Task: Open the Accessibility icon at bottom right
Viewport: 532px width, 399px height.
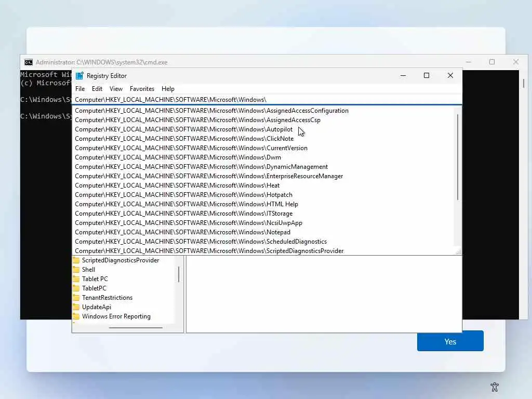Action: tap(495, 387)
